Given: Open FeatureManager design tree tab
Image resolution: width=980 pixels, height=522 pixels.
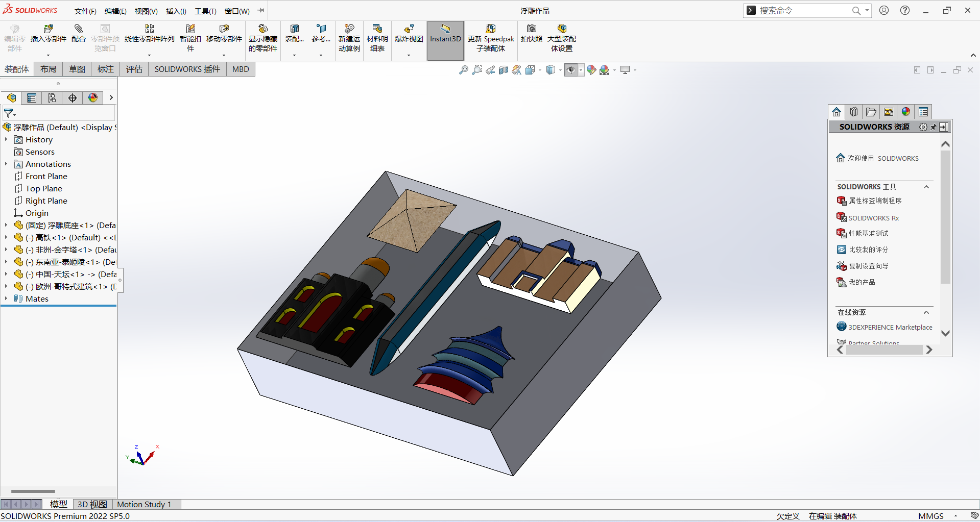Looking at the screenshot, I should click(11, 98).
